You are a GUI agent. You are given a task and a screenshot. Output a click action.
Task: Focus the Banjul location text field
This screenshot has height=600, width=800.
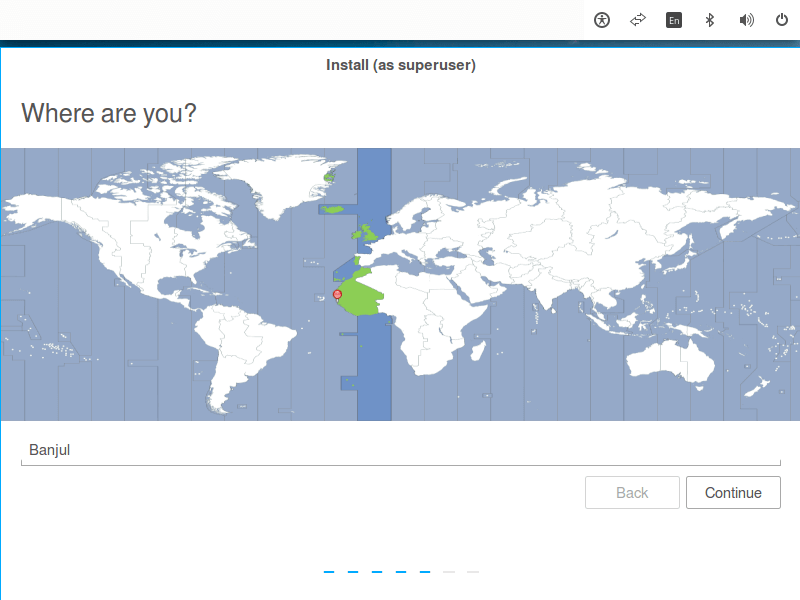click(x=401, y=450)
